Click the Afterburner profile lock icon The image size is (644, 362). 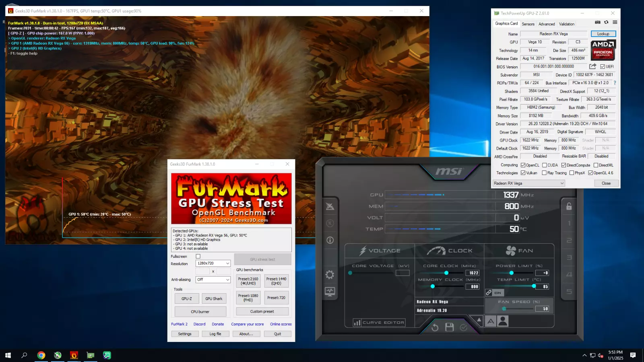pyautogui.click(x=569, y=206)
